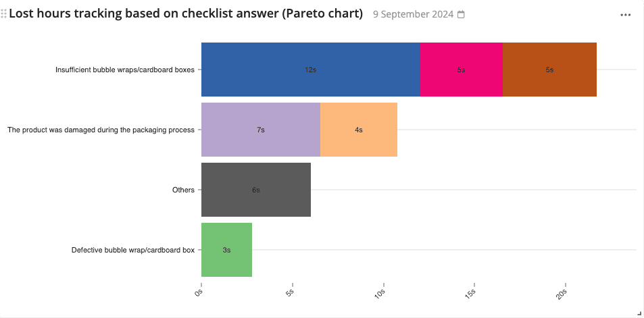The width and height of the screenshot is (644, 318).
Task: Open the 9 September 2024 date picker
Action: click(x=414, y=15)
